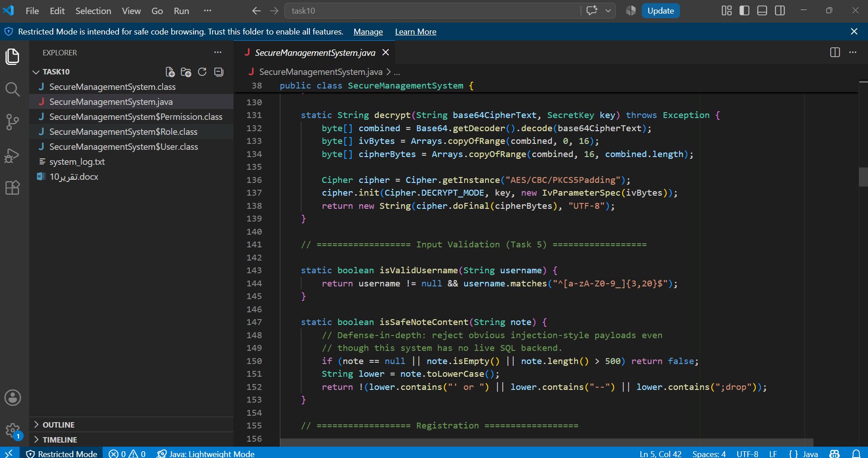Open the Run and Debug view
Image resolution: width=868 pixels, height=458 pixels.
(12, 155)
